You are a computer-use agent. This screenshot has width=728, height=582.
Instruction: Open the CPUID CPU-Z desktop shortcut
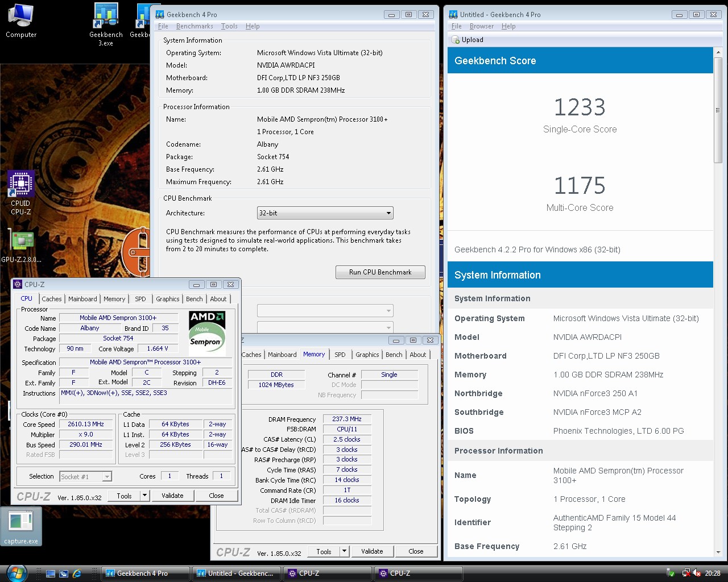pyautogui.click(x=20, y=193)
